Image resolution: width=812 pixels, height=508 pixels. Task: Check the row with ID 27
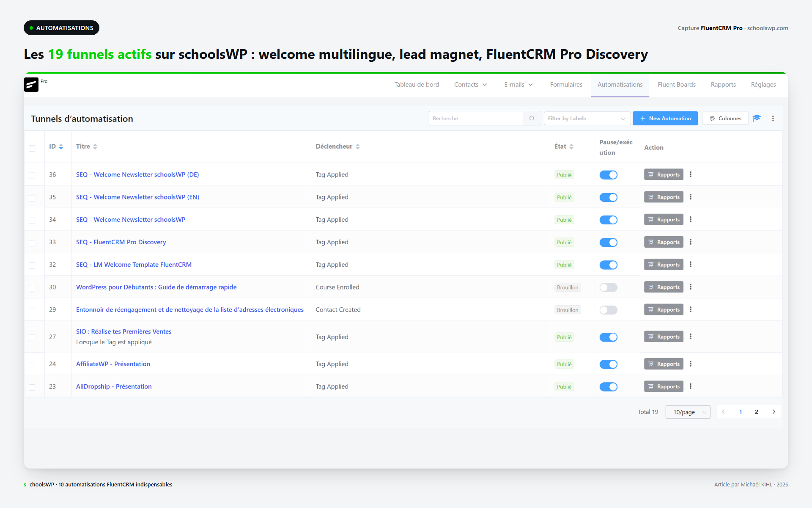coord(32,337)
